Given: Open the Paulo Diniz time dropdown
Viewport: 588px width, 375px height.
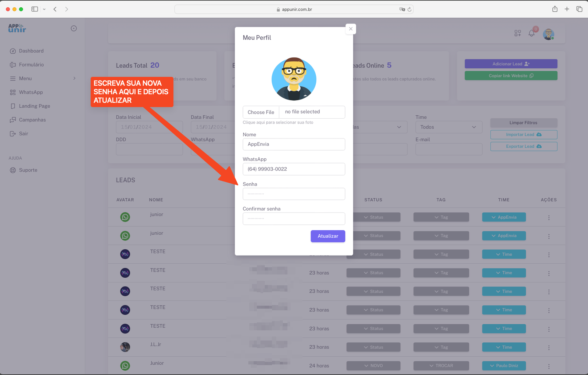Looking at the screenshot, I should (x=503, y=366).
